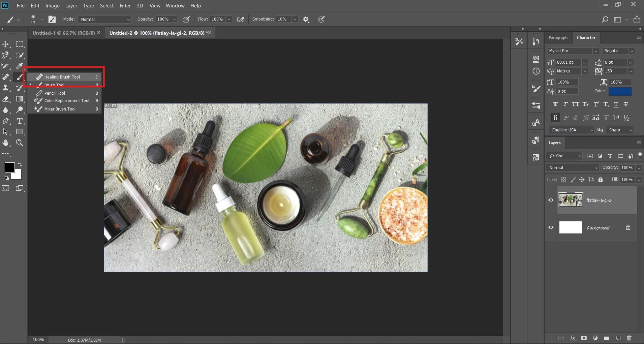
Task: Open the text Color swatch picker
Action: (x=620, y=91)
